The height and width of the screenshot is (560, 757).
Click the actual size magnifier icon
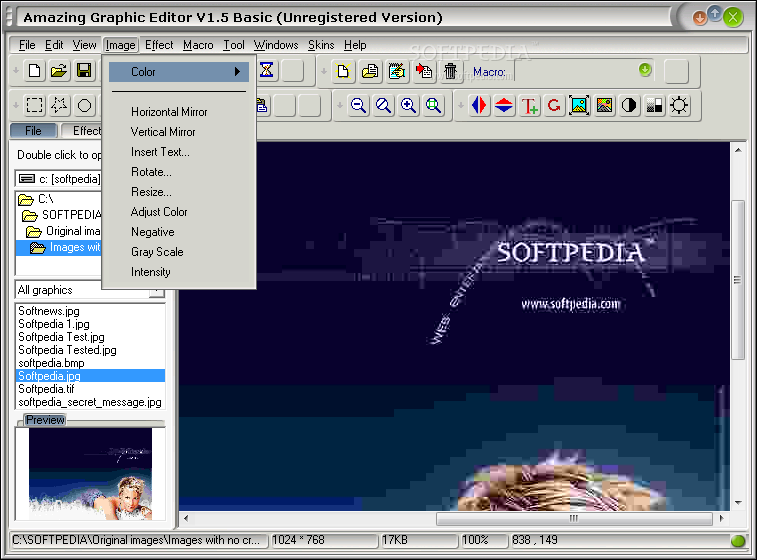pyautogui.click(x=383, y=105)
